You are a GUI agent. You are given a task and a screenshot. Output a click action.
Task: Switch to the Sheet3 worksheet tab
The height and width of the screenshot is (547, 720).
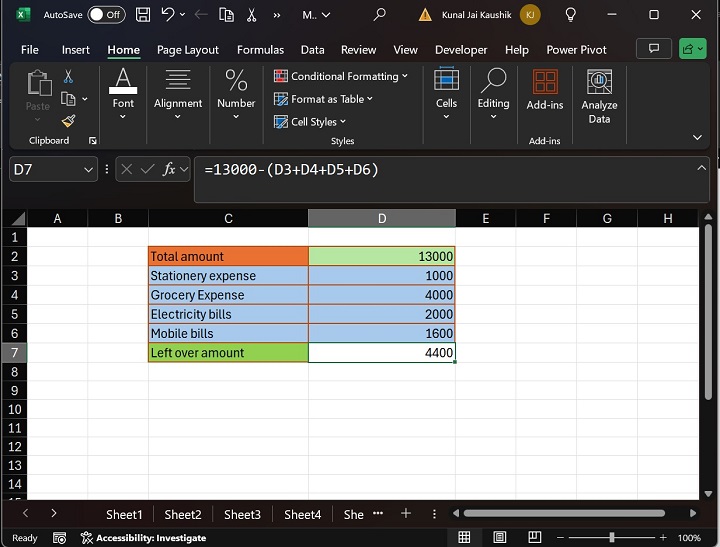[242, 514]
